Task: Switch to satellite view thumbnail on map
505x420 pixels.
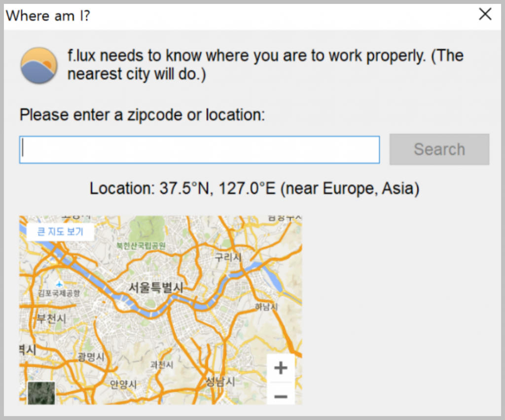Action: (41, 393)
